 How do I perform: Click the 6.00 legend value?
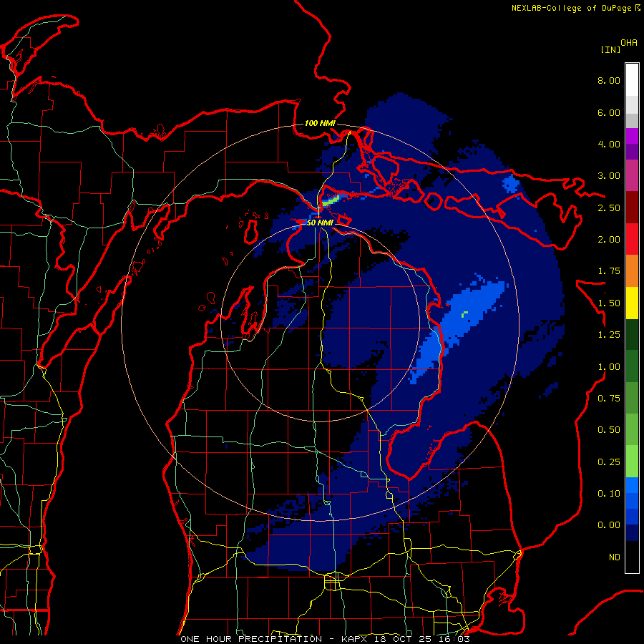click(609, 112)
